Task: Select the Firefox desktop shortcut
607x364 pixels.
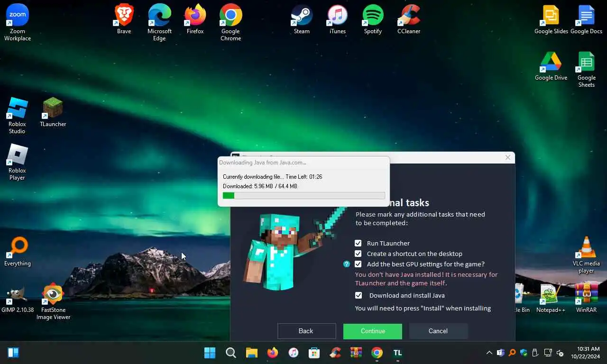Action: [195, 19]
